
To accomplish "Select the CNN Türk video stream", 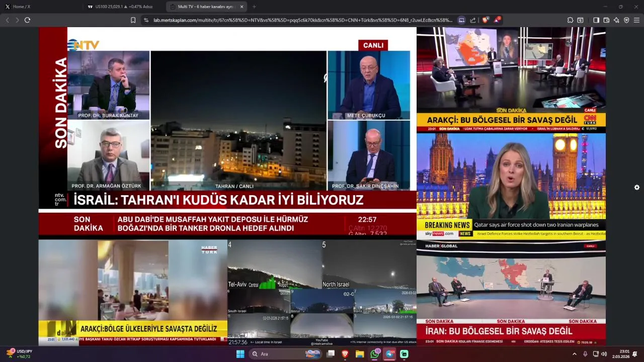I will pyautogui.click(x=511, y=79).
